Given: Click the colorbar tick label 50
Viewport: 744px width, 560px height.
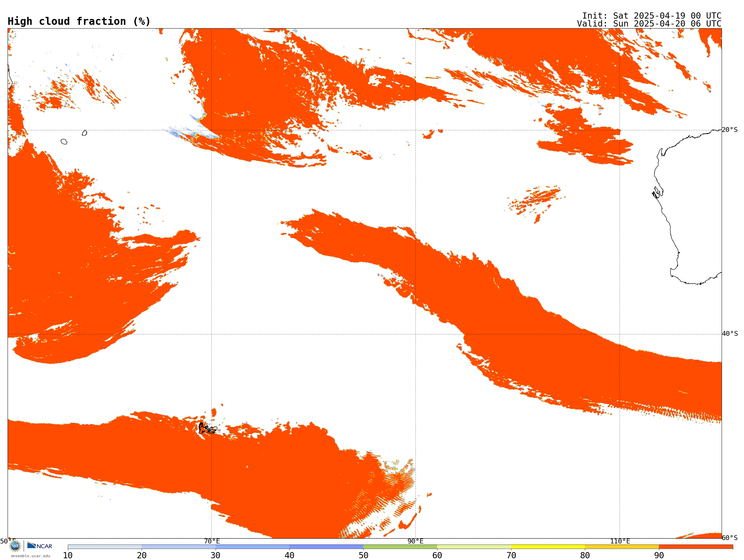Looking at the screenshot, I should pos(363,556).
